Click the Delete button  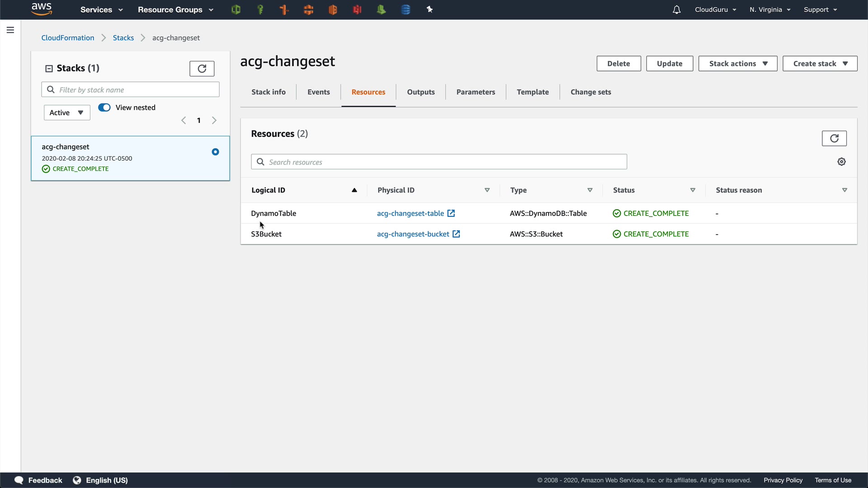618,64
